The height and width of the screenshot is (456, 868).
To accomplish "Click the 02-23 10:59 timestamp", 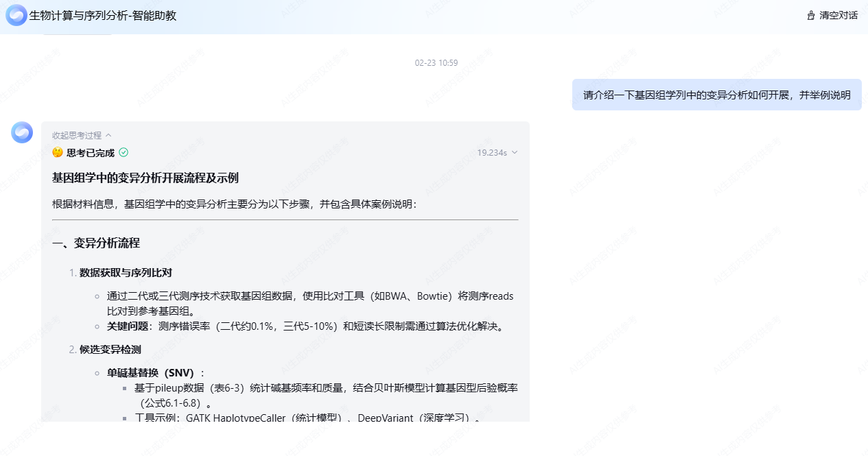I will pos(436,63).
